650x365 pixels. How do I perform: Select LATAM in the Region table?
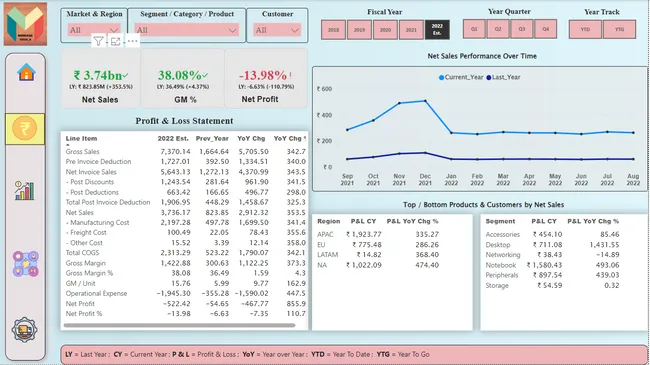point(327,255)
